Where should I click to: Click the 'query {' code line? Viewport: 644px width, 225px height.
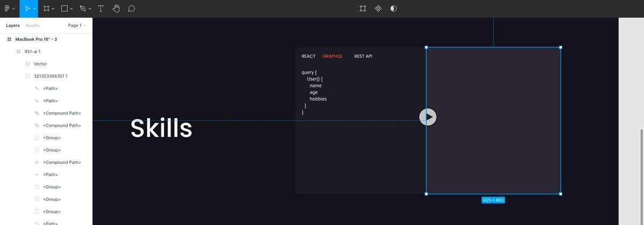(310, 72)
